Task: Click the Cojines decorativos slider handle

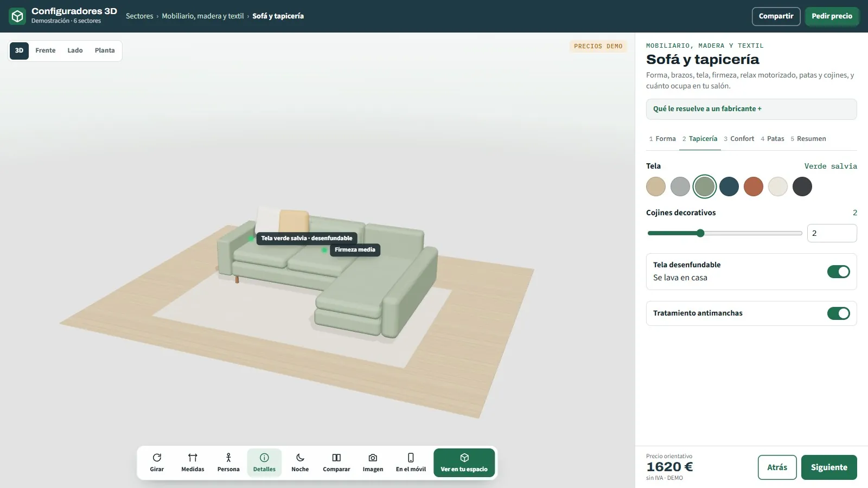Action: [x=700, y=233]
